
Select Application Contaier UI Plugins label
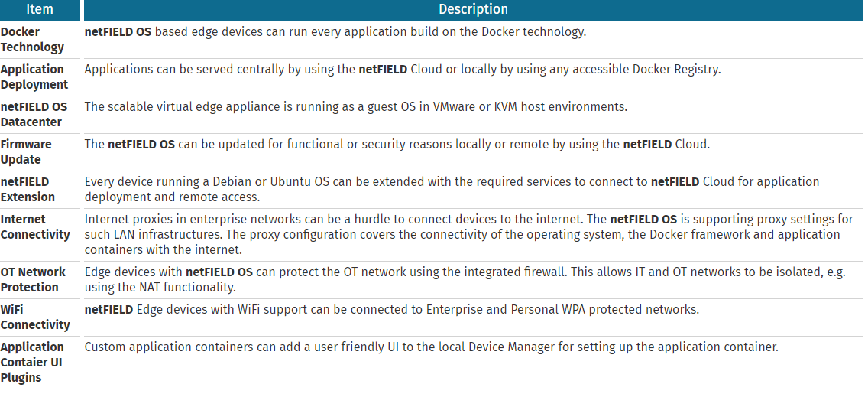click(x=32, y=363)
